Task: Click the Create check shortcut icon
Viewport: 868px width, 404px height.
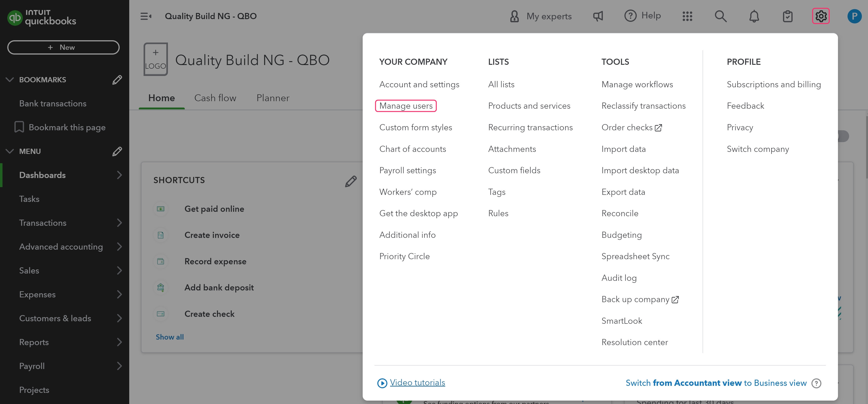Action: pos(161,314)
